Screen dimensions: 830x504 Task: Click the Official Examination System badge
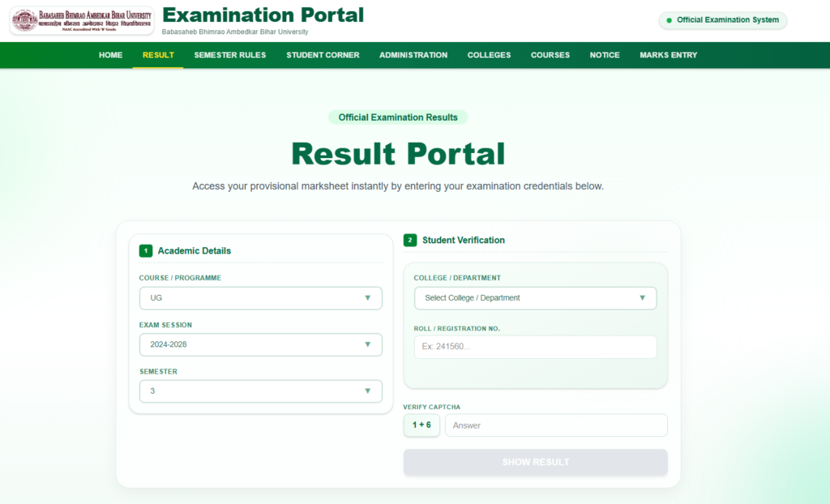click(722, 20)
